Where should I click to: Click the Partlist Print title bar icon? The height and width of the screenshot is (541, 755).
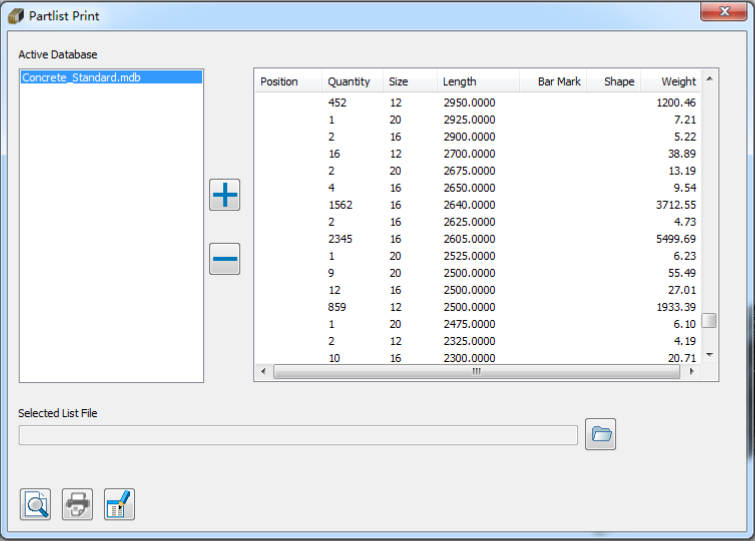click(x=16, y=17)
